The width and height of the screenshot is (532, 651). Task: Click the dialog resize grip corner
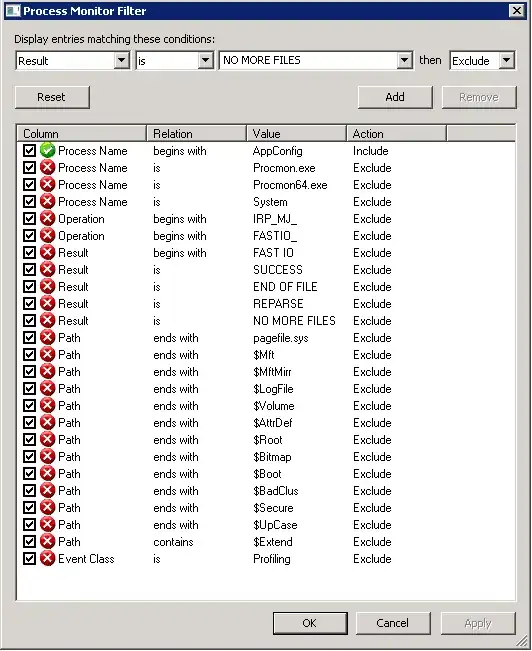[x=522, y=641]
